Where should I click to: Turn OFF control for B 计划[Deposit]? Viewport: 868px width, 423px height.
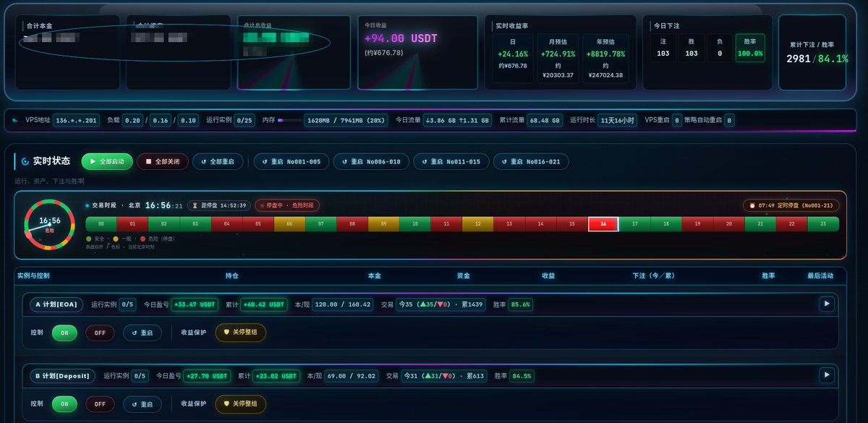point(100,403)
